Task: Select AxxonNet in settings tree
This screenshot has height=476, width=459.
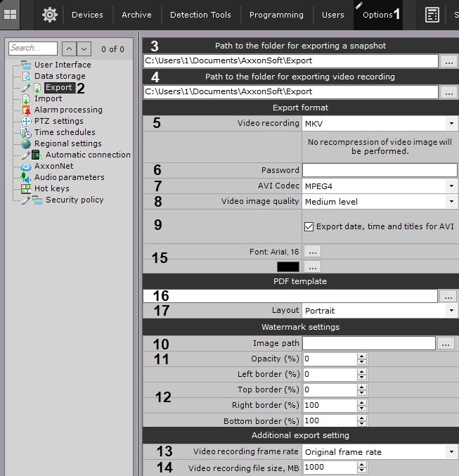Action: click(x=53, y=166)
